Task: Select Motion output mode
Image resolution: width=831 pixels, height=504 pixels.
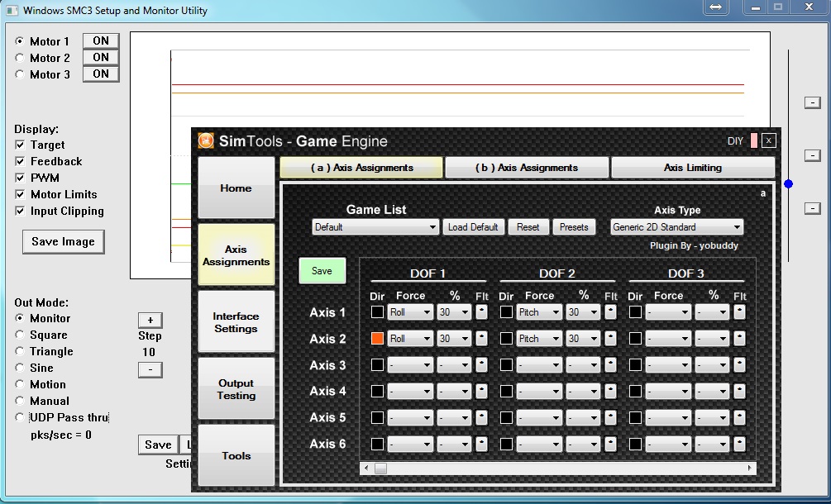Action: coord(20,384)
